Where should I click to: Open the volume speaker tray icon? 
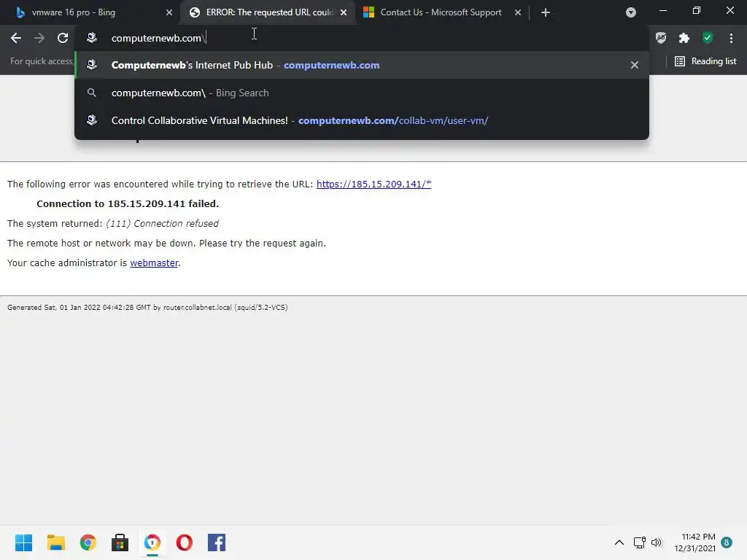coord(657,542)
